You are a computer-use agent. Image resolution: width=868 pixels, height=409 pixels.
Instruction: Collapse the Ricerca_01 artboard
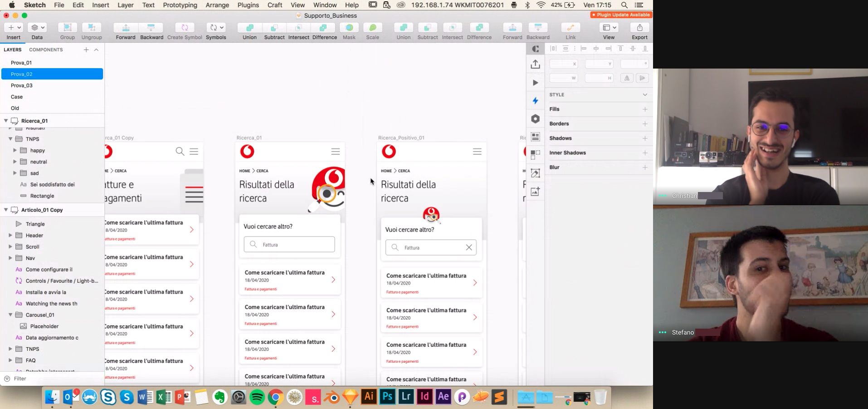click(6, 121)
